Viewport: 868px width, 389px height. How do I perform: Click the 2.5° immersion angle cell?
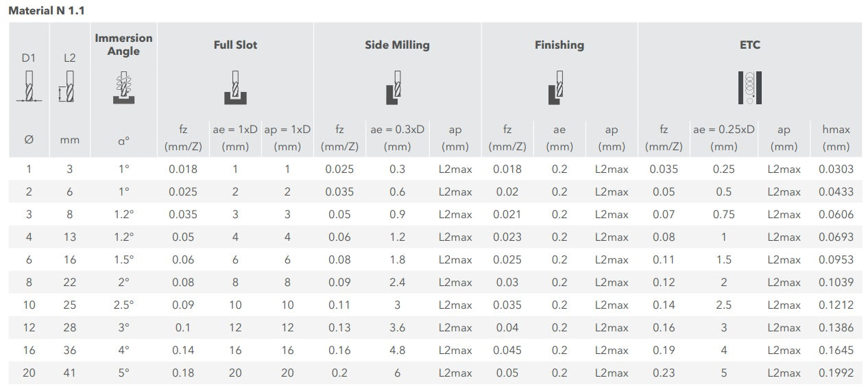[x=123, y=305]
